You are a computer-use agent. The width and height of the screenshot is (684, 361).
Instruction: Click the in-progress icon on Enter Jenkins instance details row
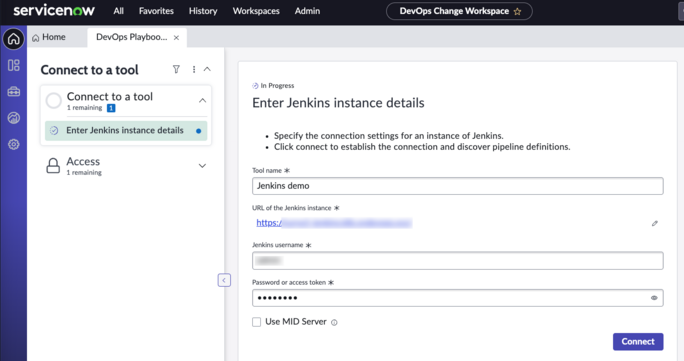coord(54,130)
